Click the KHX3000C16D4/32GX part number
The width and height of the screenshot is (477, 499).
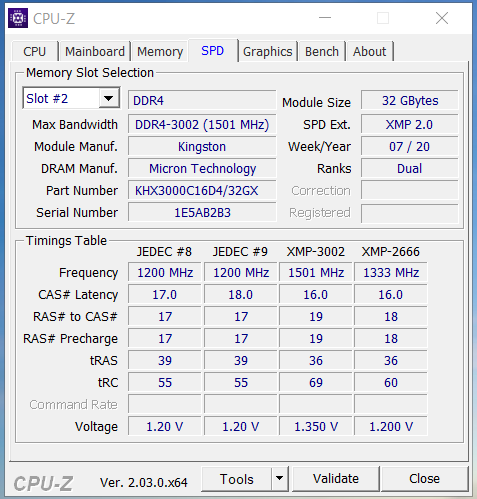(x=202, y=190)
